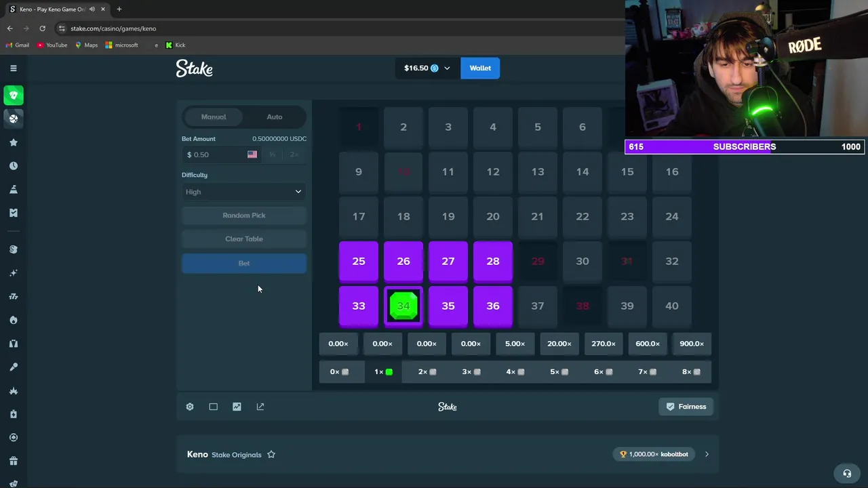Click the Clear Table button
Viewport: 868px width, 488px height.
[244, 239]
